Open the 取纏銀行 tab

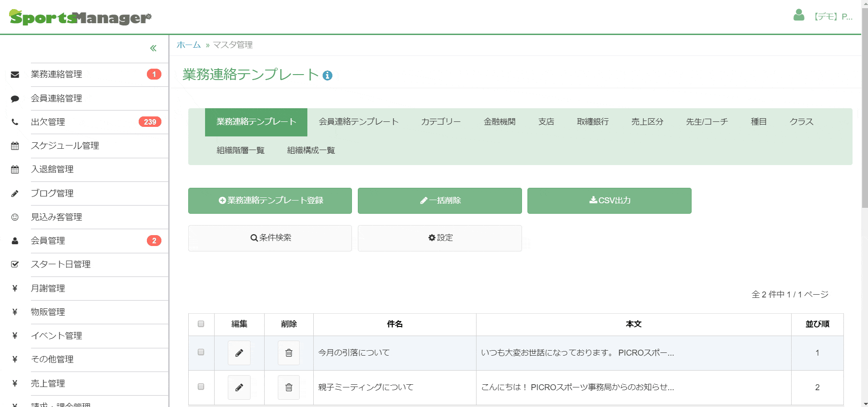point(593,122)
